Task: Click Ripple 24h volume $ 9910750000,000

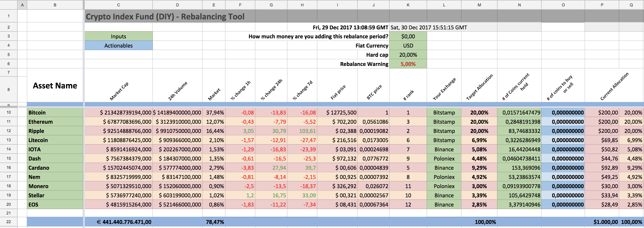Action: 178,131
